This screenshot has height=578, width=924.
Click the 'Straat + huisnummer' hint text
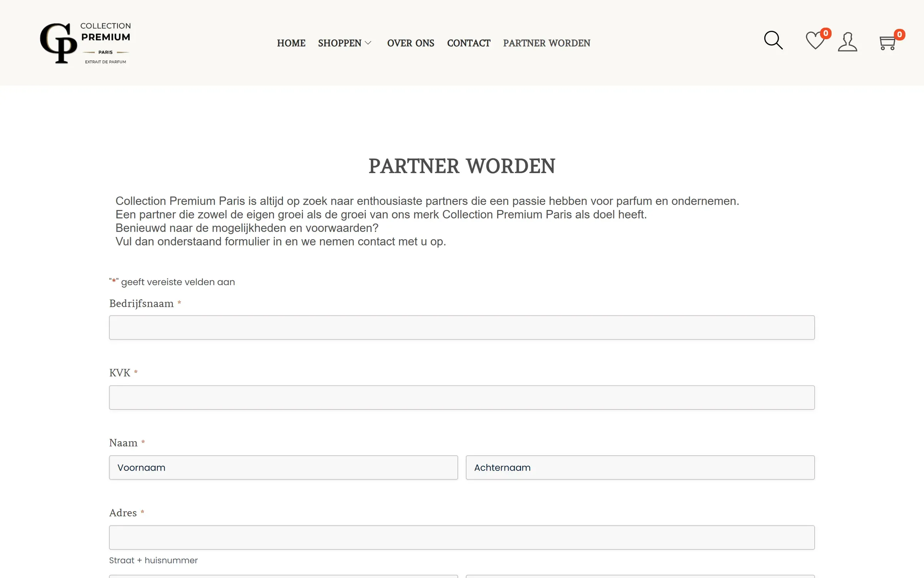pyautogui.click(x=153, y=560)
